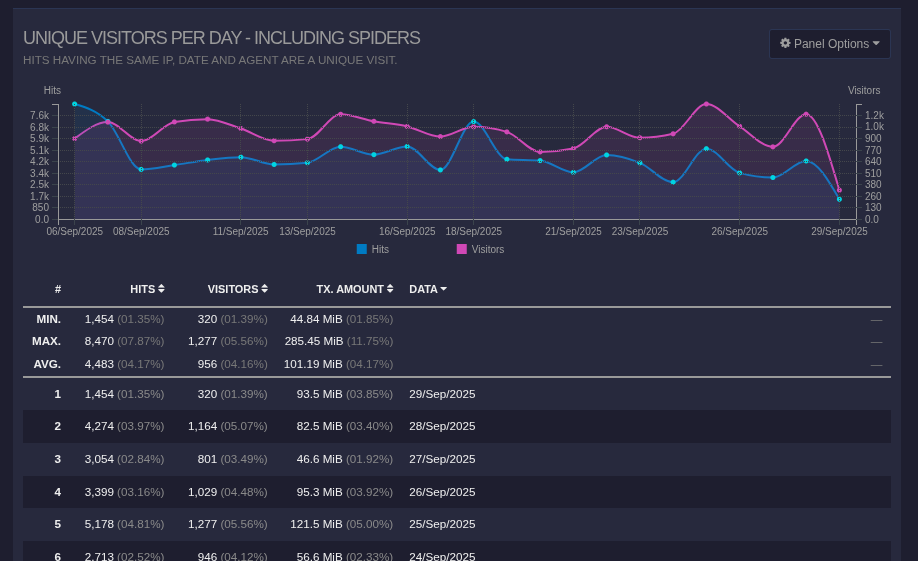The image size is (918, 561).
Task: Click the dash icon on the AVG. row
Action: (876, 364)
